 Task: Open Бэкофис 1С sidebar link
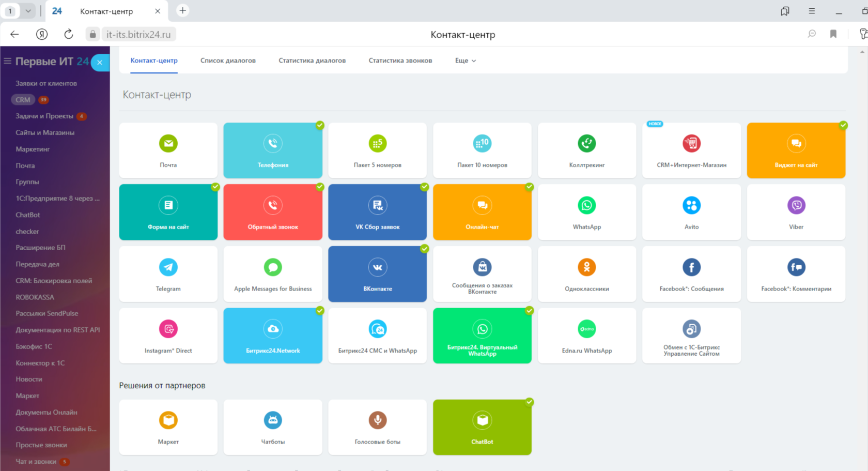34,346
